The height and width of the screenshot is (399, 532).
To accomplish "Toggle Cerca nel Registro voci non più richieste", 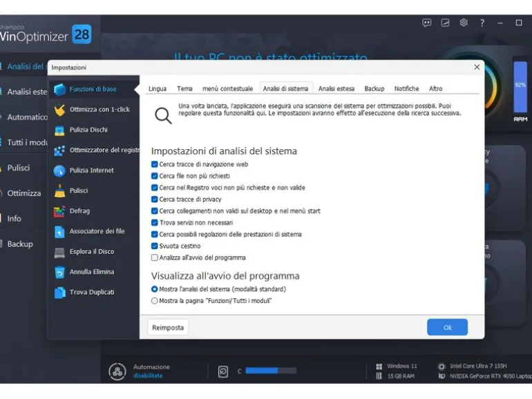I will coord(154,188).
